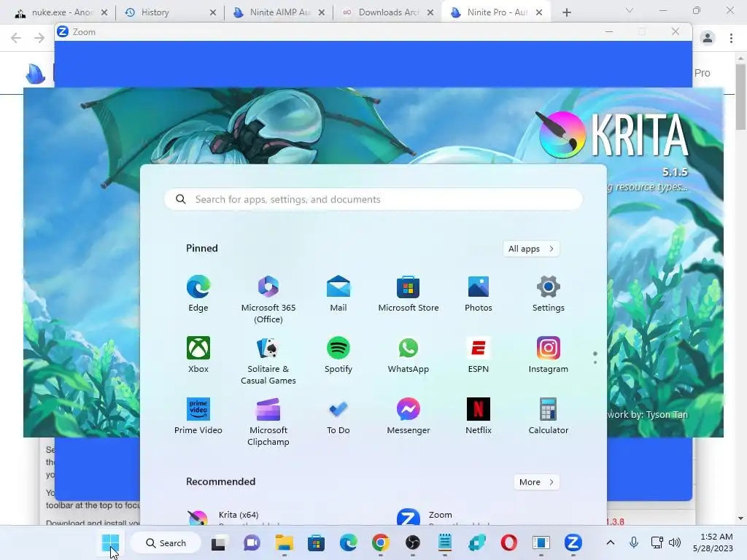Switch to Downloads Archive tab
Image resolution: width=747 pixels, height=560 pixels.
[x=388, y=12]
